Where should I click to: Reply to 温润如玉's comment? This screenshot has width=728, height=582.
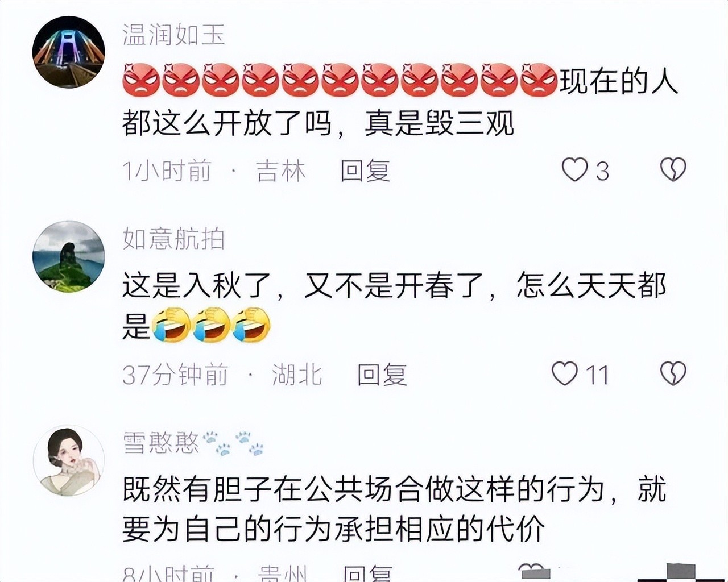(365, 171)
